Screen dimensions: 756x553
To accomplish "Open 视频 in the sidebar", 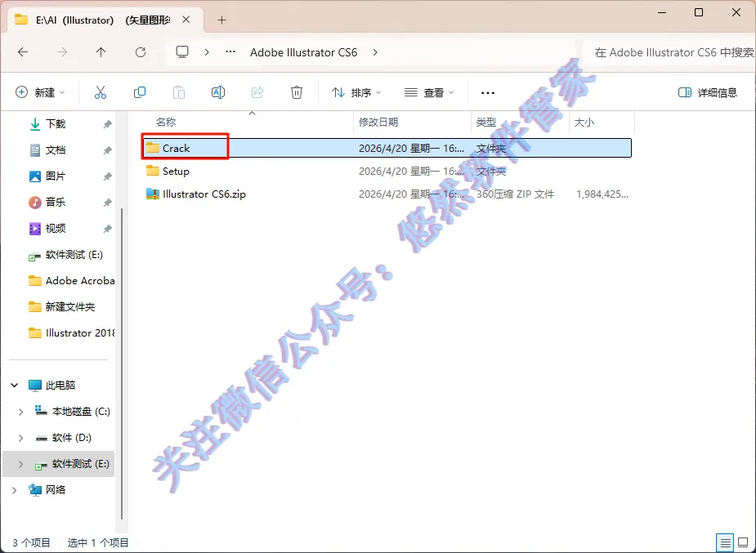I will 56,228.
